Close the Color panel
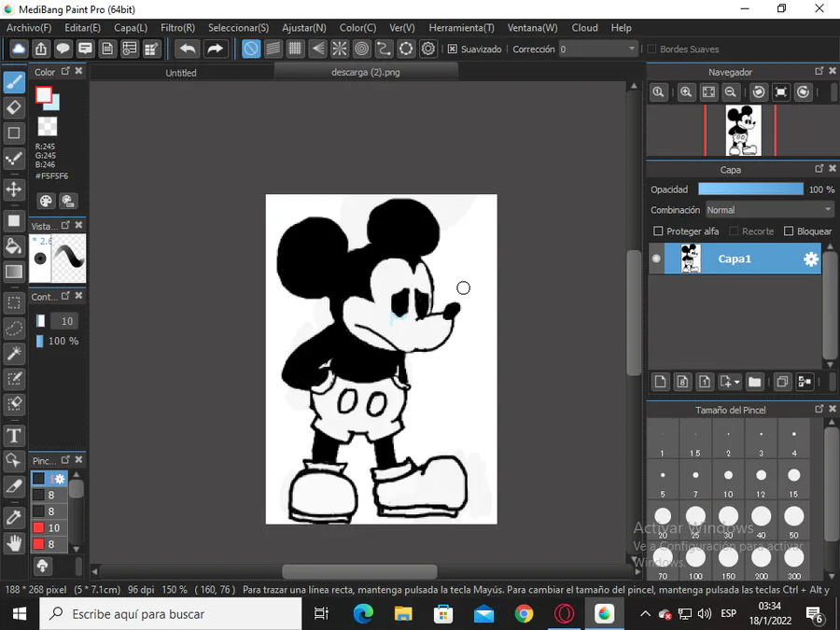 click(x=78, y=71)
